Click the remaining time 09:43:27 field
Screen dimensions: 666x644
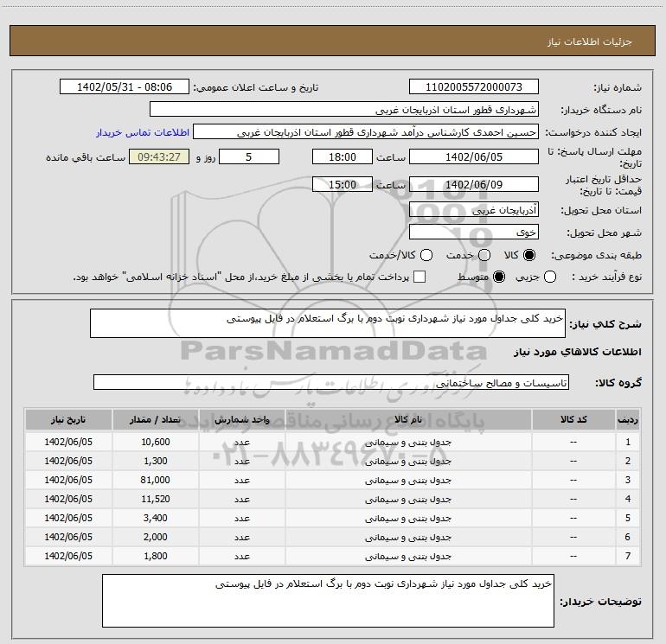(x=159, y=156)
